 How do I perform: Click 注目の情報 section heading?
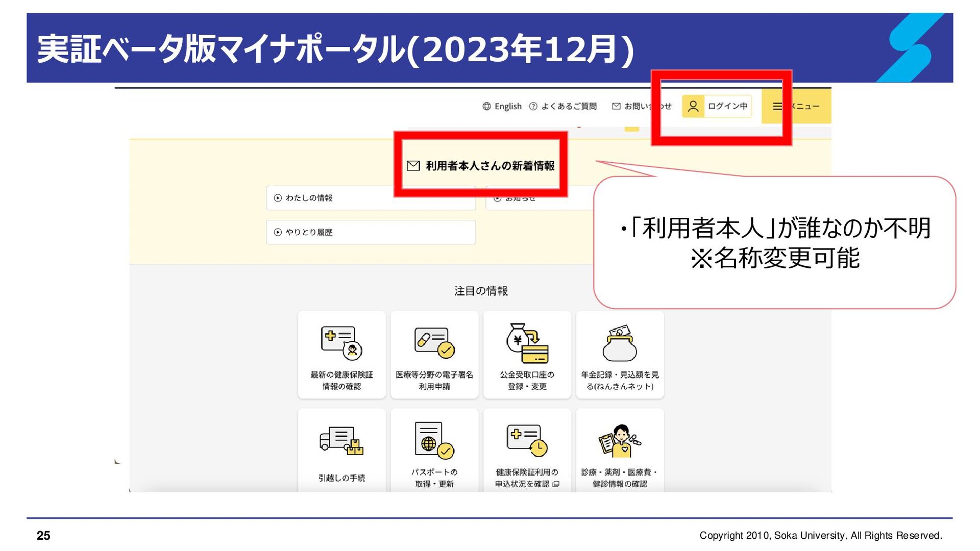point(481,291)
